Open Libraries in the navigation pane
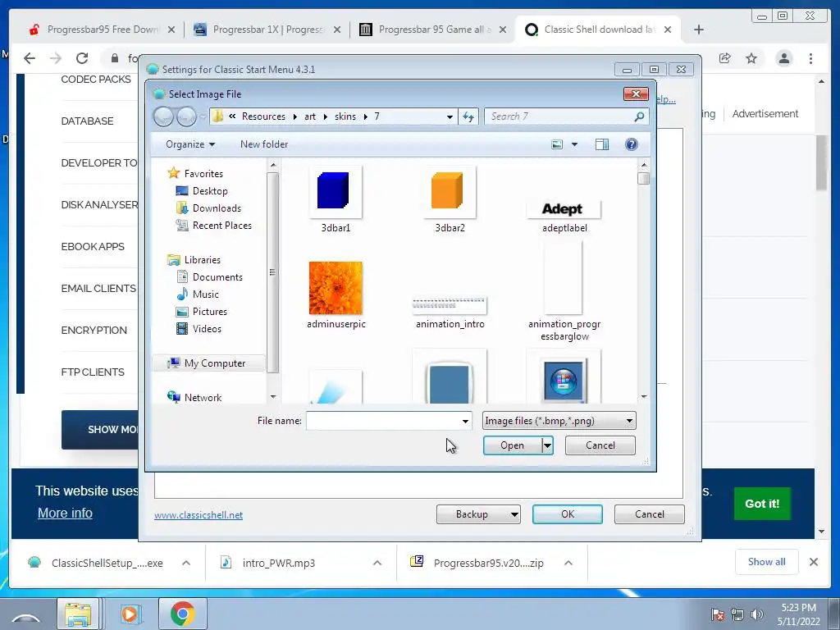 (x=202, y=260)
